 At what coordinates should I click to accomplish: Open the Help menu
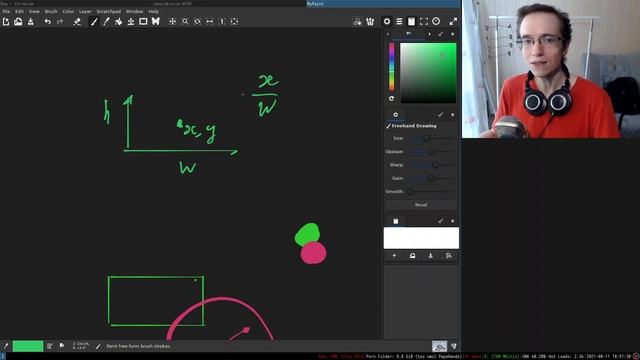point(153,11)
